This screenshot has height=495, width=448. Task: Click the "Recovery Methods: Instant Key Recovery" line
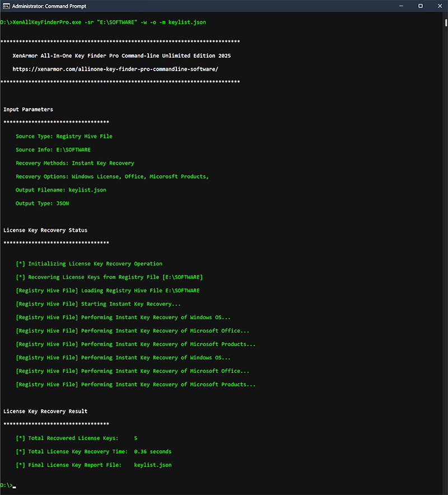tap(74, 163)
